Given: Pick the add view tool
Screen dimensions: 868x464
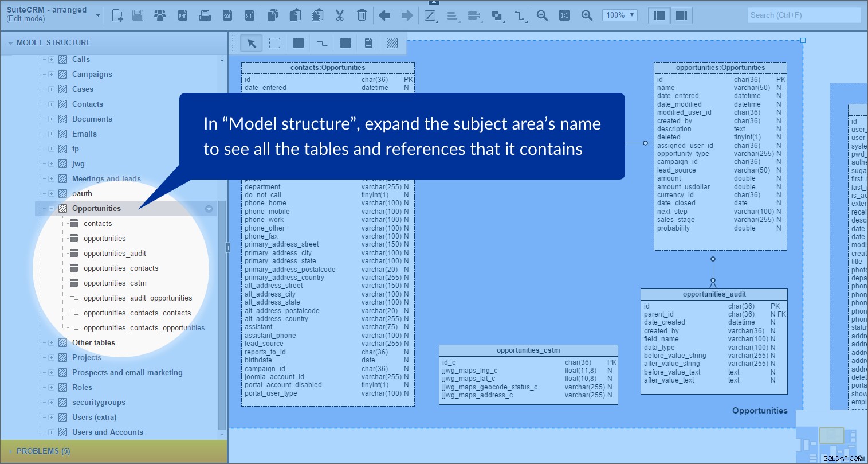Looking at the screenshot, I should tap(345, 43).
